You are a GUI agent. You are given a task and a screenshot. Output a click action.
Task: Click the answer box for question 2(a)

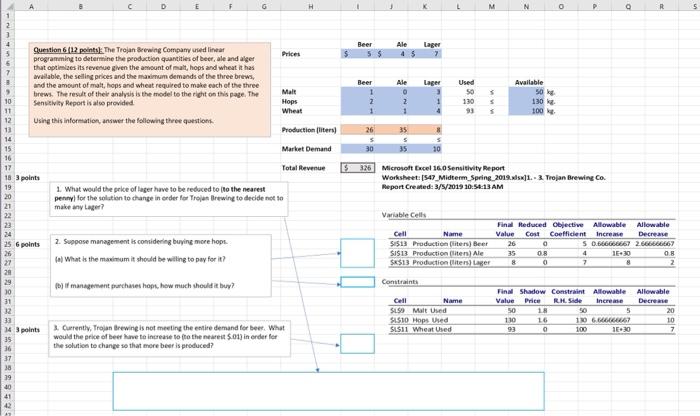[357, 253]
